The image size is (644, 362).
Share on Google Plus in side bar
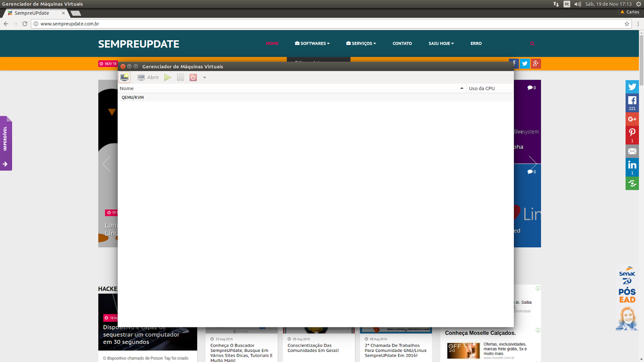click(632, 119)
